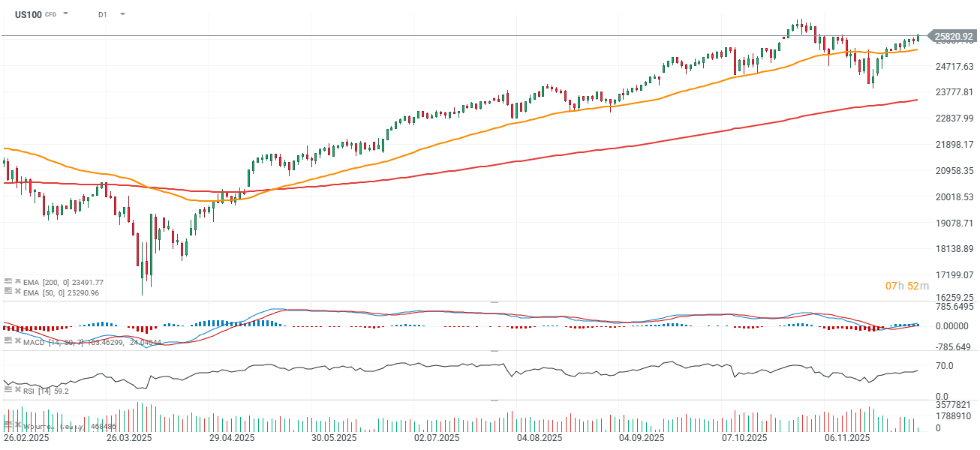The width and height of the screenshot is (980, 450).
Task: Click the 25820.92 current price tag
Action: click(954, 36)
